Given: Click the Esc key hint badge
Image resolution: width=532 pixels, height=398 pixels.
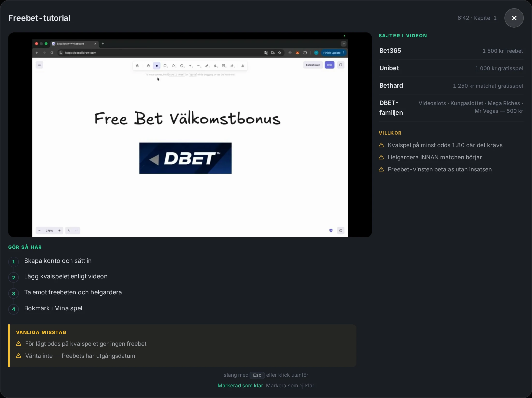Looking at the screenshot, I should [257, 375].
